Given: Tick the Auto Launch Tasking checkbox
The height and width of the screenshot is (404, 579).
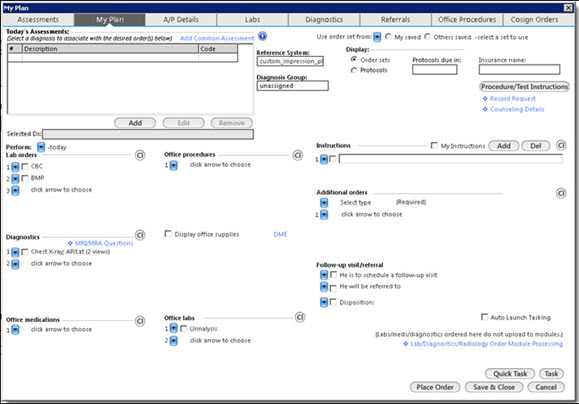Looking at the screenshot, I should (484, 317).
